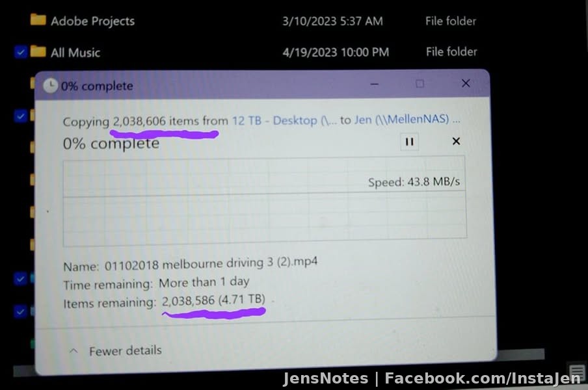
Task: Click "File folder" type in All Music row
Action: point(451,51)
